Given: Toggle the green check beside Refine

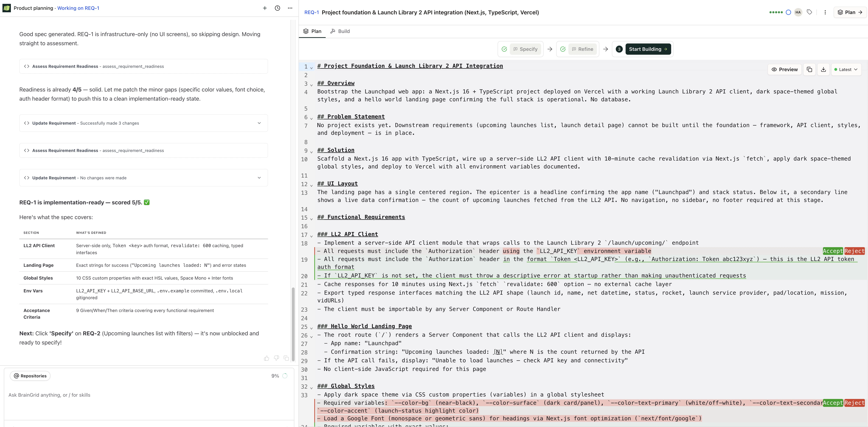Looking at the screenshot, I should [x=563, y=49].
